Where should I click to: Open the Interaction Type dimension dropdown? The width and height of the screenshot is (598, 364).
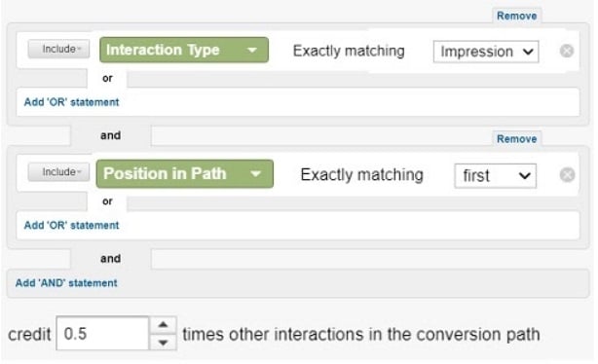pos(184,50)
